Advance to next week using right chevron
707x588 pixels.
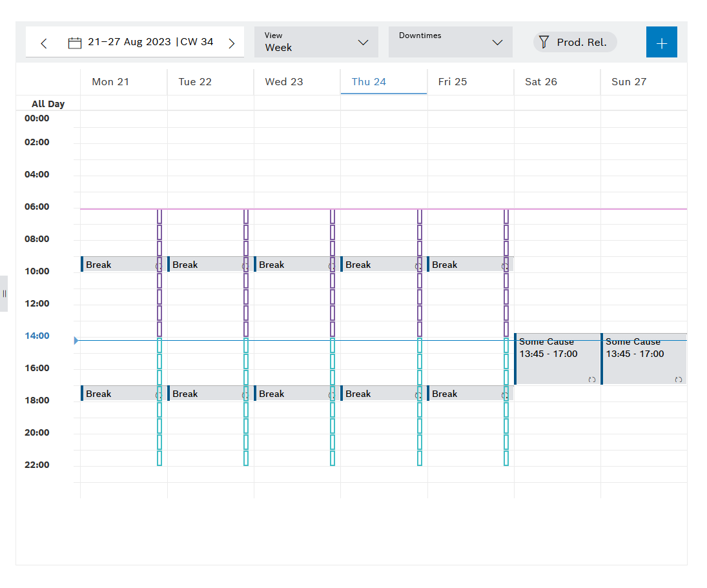click(x=231, y=42)
